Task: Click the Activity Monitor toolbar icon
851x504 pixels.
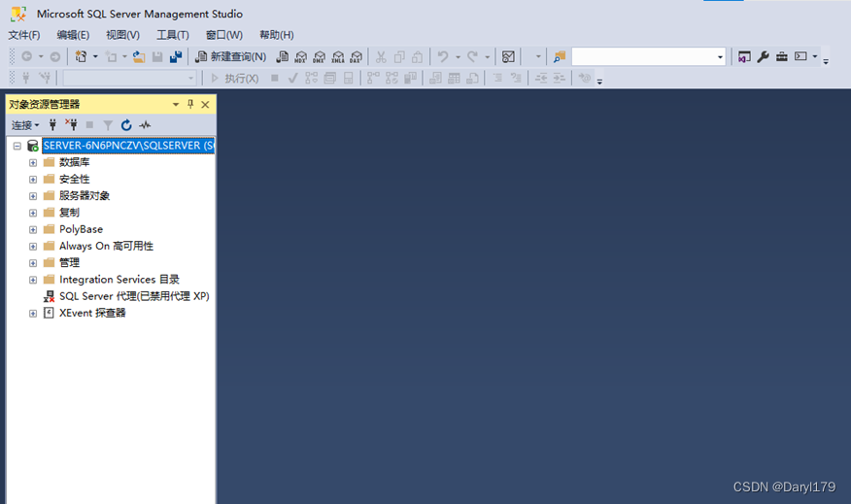Action: 508,56
